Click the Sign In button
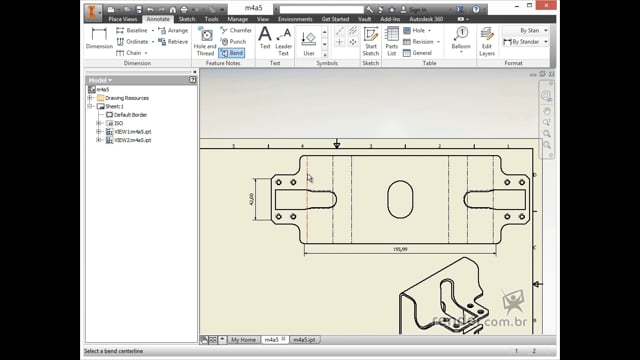This screenshot has width=640, height=360. point(414,9)
